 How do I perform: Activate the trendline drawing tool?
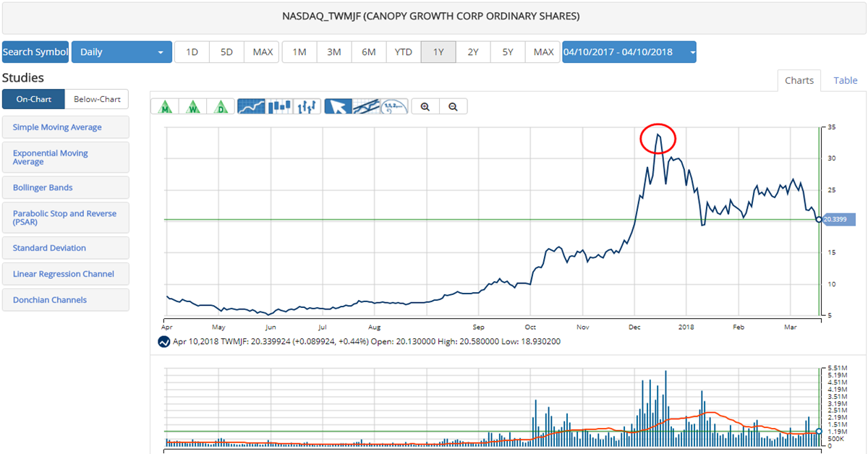point(365,106)
